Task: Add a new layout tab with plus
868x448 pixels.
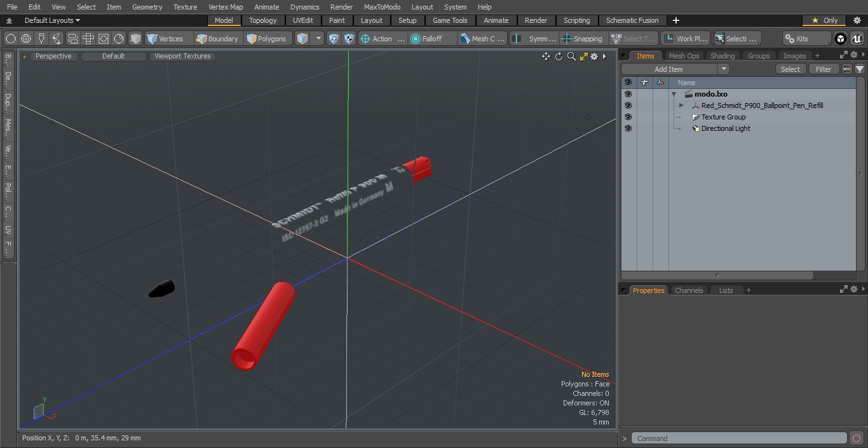Action: [x=676, y=20]
